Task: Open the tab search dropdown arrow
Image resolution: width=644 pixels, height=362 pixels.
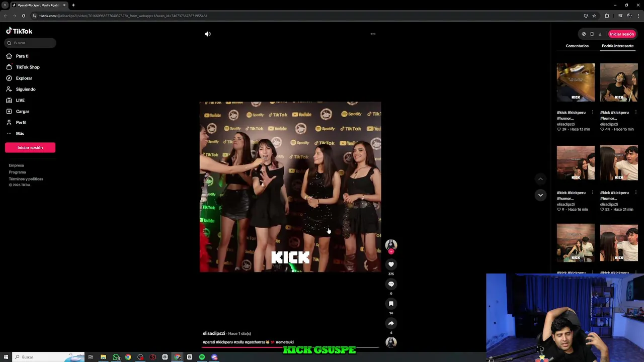Action: [5, 5]
